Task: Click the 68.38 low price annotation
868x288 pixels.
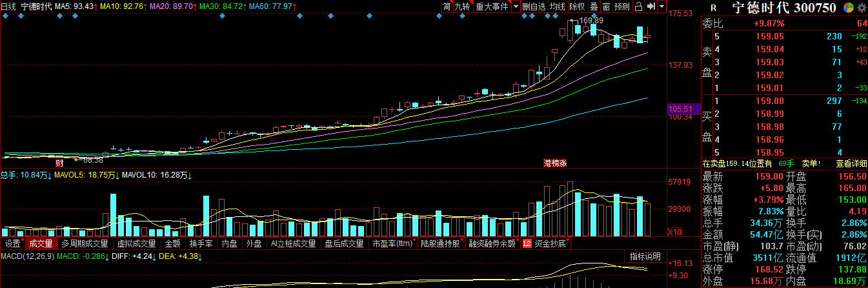Action: pos(92,159)
